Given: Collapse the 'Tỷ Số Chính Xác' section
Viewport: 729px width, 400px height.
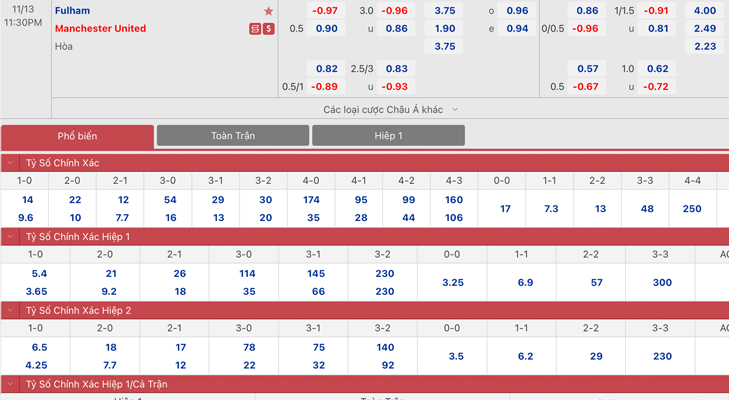Looking at the screenshot, I should [10, 163].
